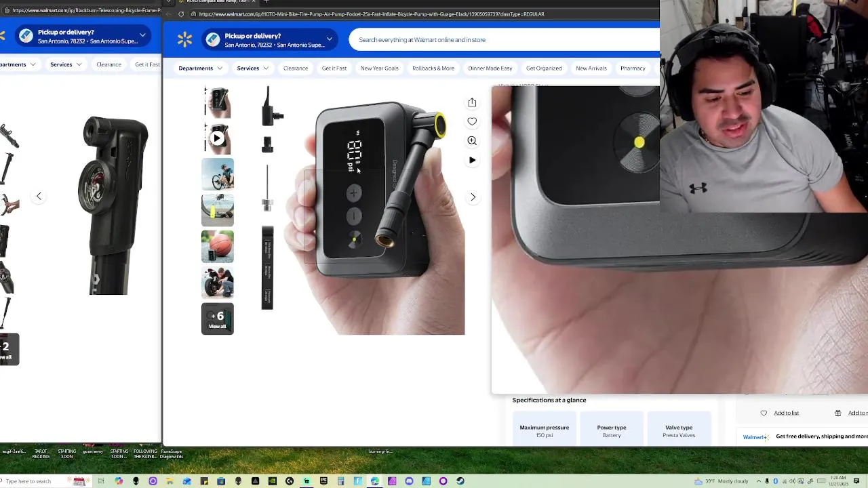Open Discord from the taskbar
868x488 pixels.
click(x=409, y=481)
